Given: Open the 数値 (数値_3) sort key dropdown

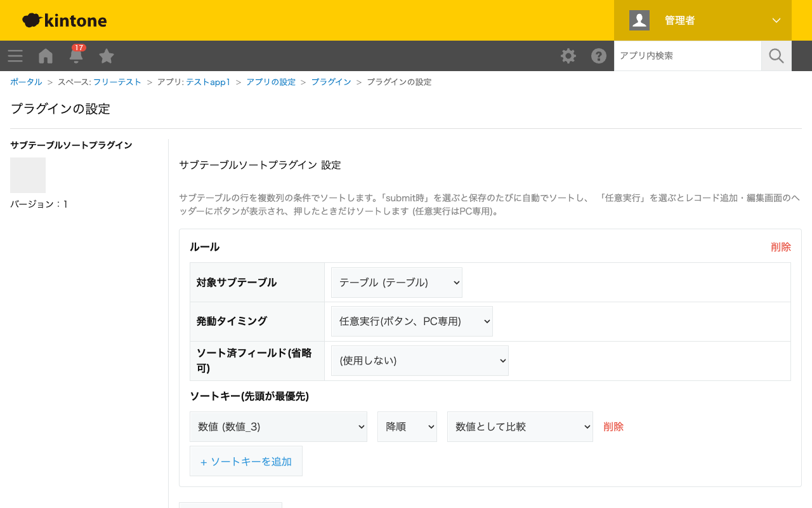Looking at the screenshot, I should [x=278, y=427].
